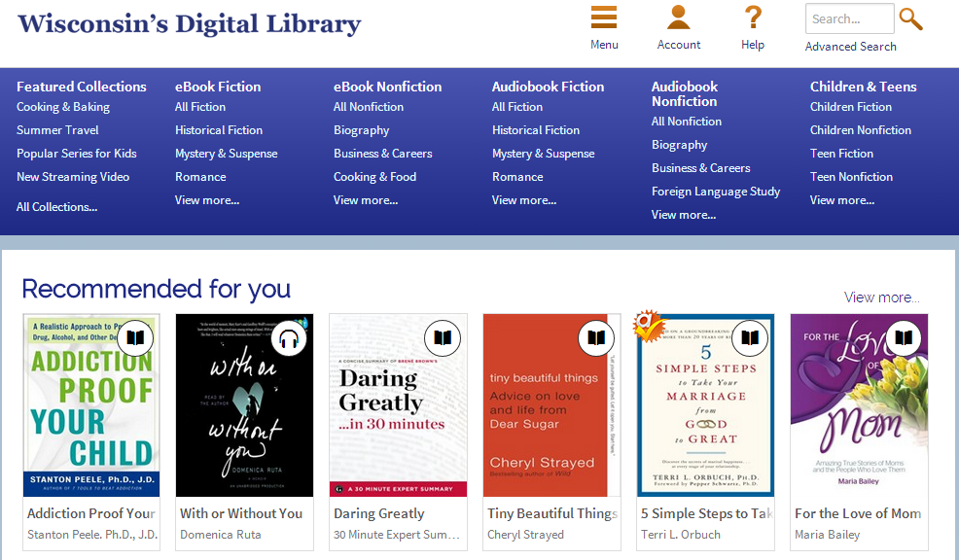Click the magnifying glass search icon
This screenshot has height=560, width=959.
[910, 18]
